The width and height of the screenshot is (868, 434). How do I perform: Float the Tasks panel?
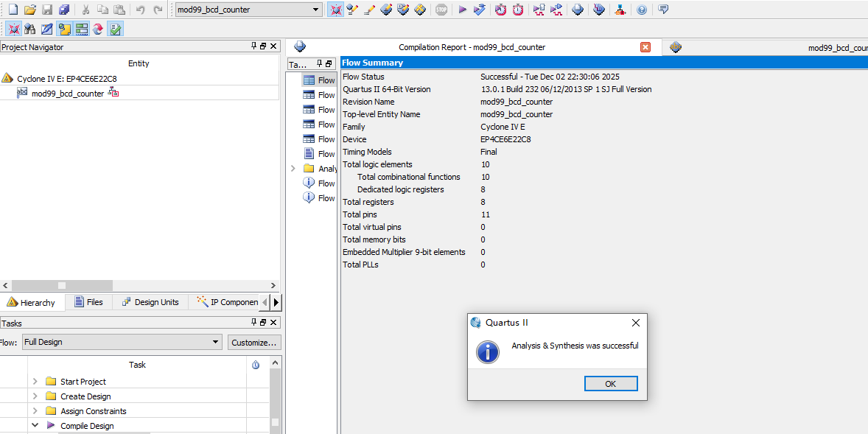point(263,322)
